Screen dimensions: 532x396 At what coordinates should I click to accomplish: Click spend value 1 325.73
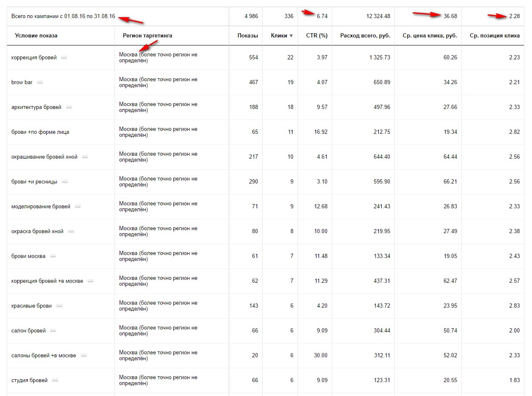coord(380,58)
